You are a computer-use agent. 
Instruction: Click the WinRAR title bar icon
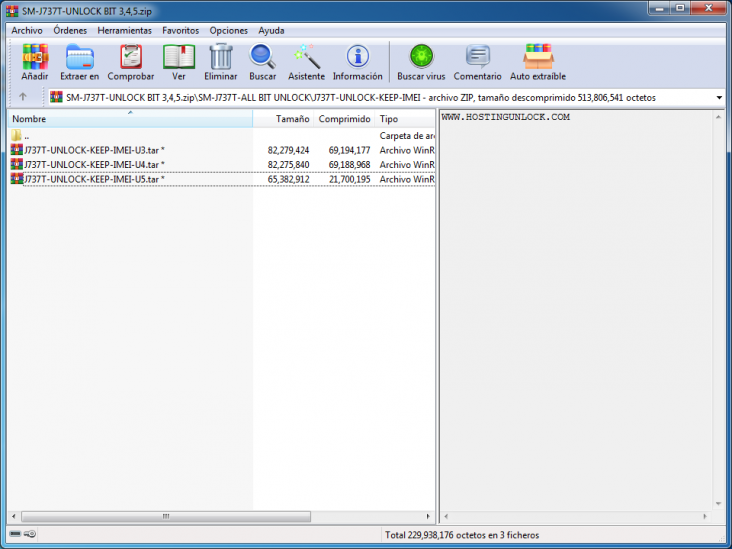[x=12, y=11]
